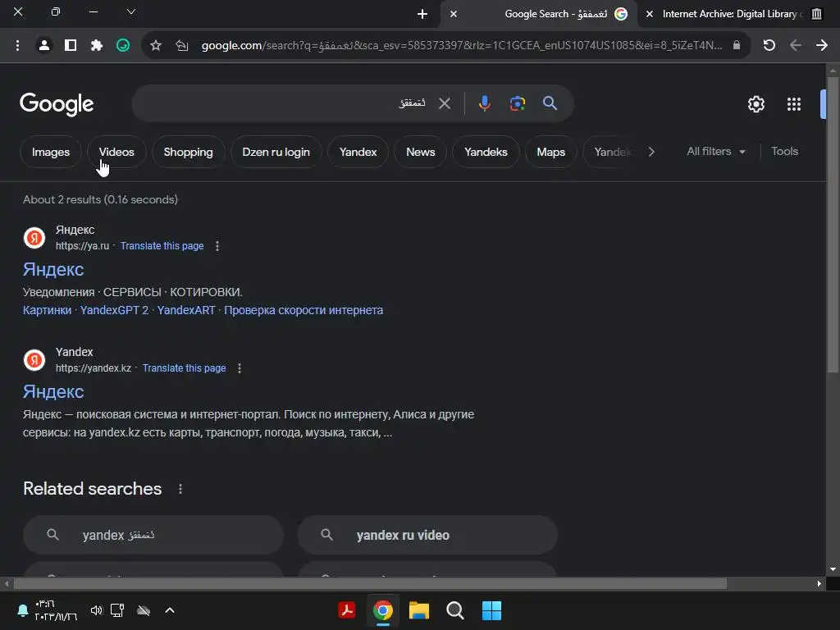This screenshot has height=630, width=840.
Task: Translate the ya.ru page
Action: tap(162, 246)
